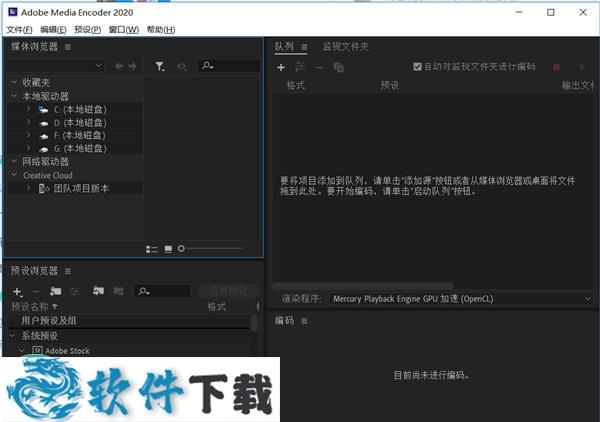Click the create new preset plus icon
The image size is (600, 422).
pyautogui.click(x=17, y=291)
